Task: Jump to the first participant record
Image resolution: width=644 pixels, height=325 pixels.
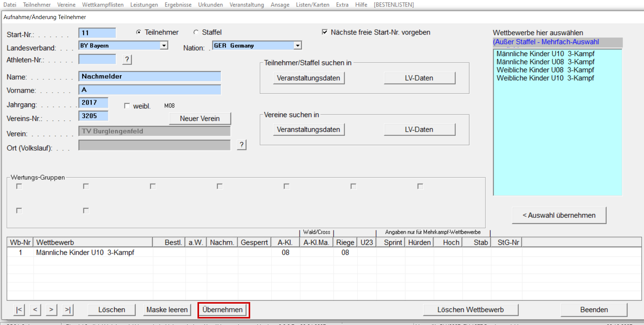Action: pos(19,310)
